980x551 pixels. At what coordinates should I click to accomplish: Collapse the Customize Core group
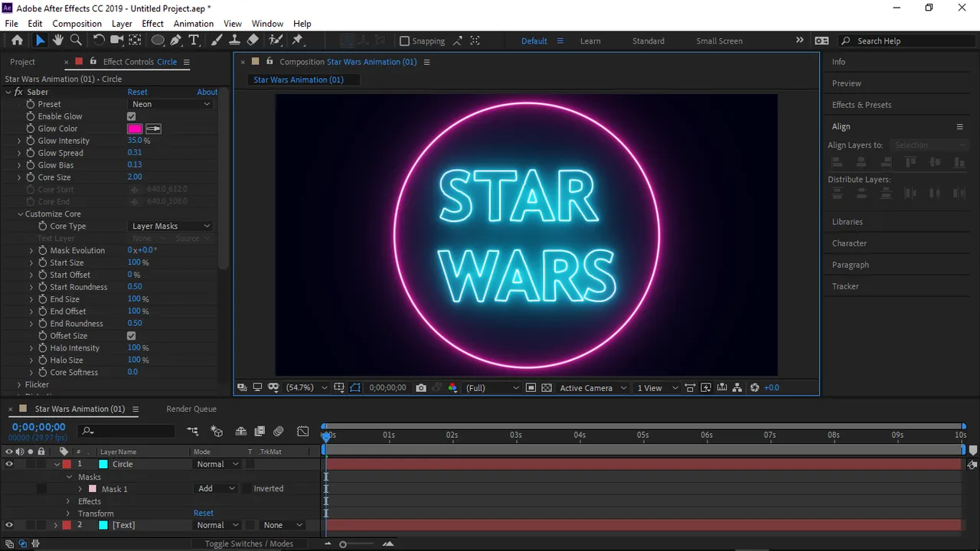20,214
